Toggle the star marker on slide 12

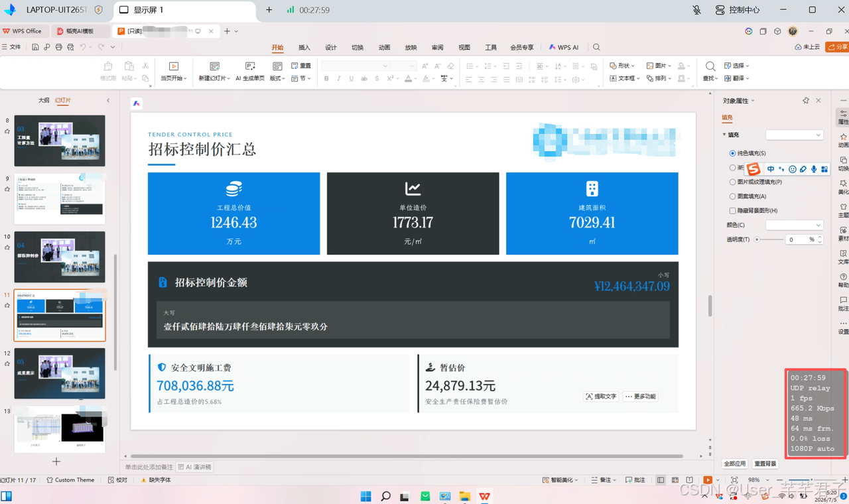point(7,364)
